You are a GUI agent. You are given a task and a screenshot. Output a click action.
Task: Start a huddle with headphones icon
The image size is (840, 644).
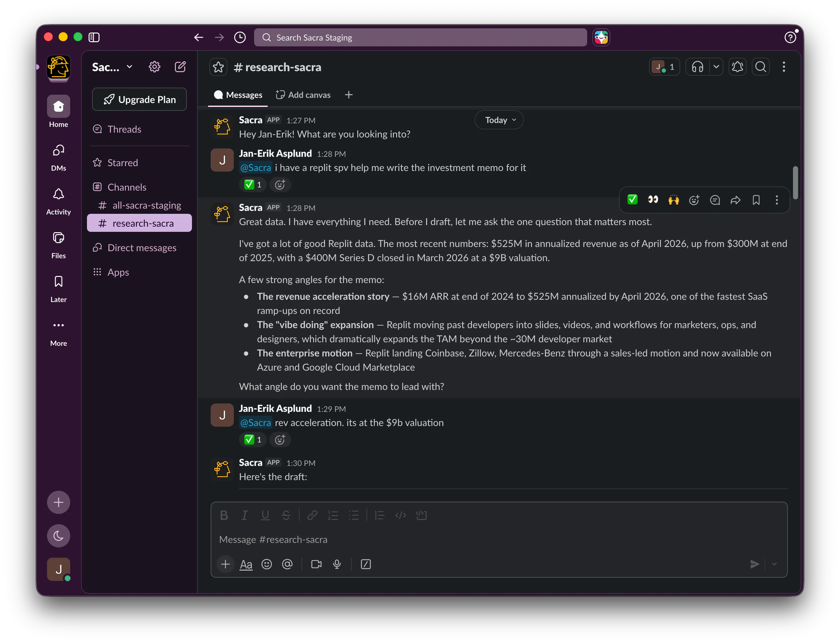pos(697,67)
